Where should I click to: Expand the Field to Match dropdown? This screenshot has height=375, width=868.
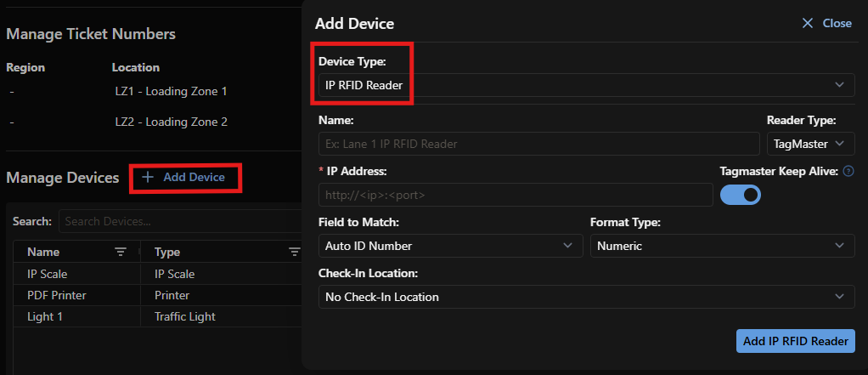point(451,246)
